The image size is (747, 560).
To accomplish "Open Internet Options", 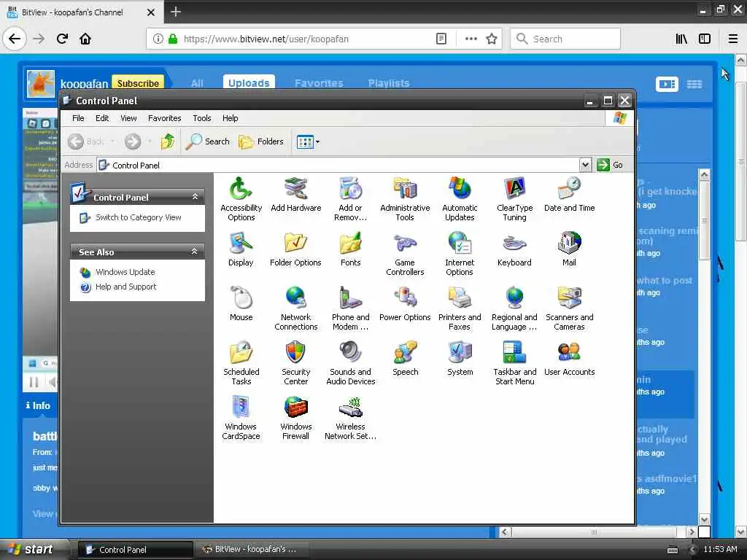I will 460,254.
